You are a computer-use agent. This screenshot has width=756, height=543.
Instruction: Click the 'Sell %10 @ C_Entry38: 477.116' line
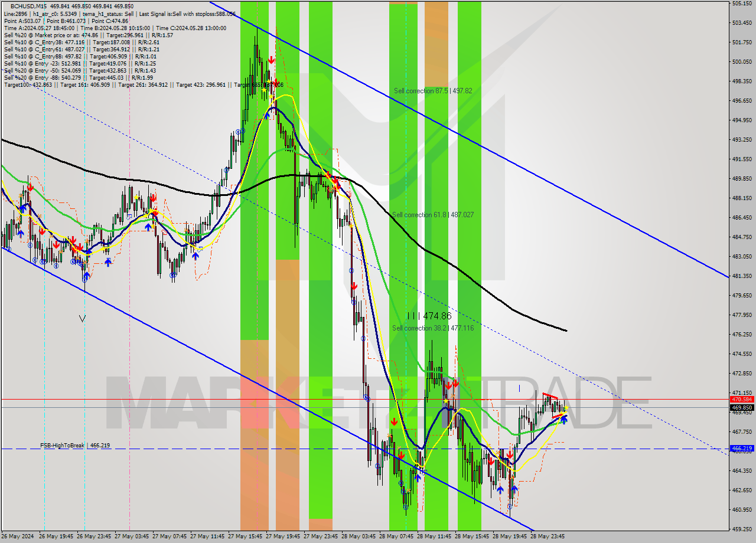click(x=82, y=42)
